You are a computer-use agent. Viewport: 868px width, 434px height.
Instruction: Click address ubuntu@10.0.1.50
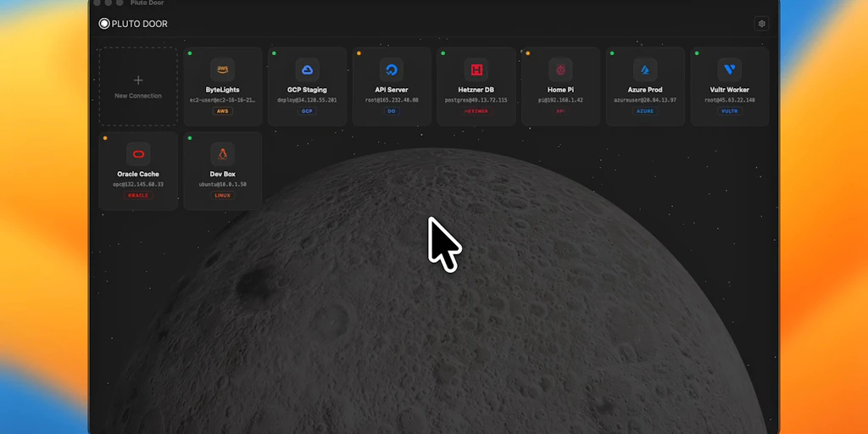click(x=223, y=184)
